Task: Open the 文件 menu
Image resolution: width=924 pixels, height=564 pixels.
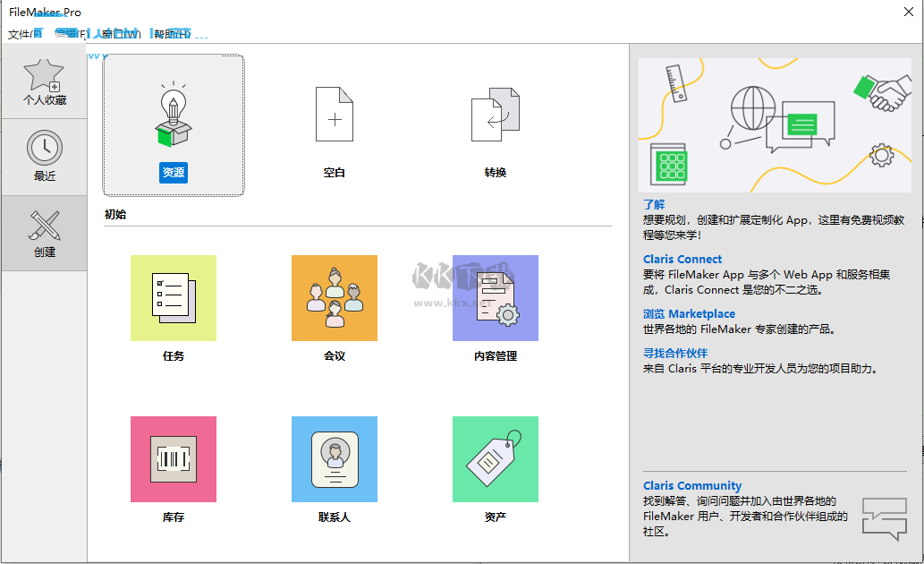Action: coord(18,33)
